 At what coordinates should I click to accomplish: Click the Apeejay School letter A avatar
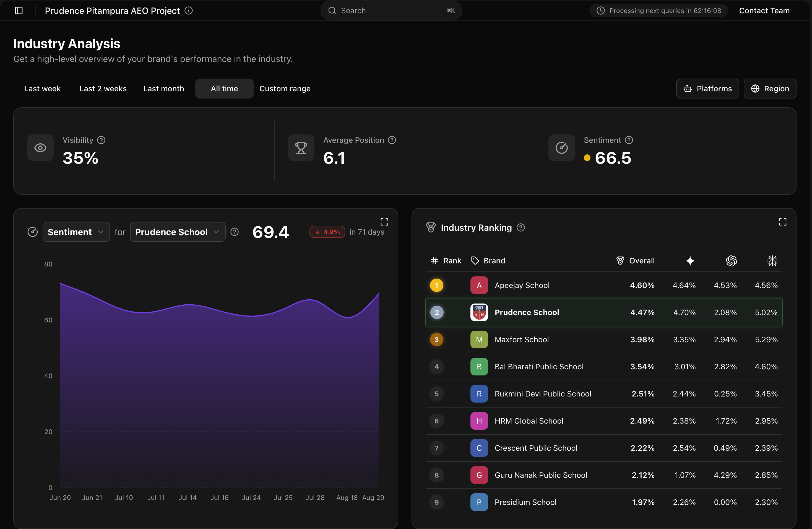point(479,285)
